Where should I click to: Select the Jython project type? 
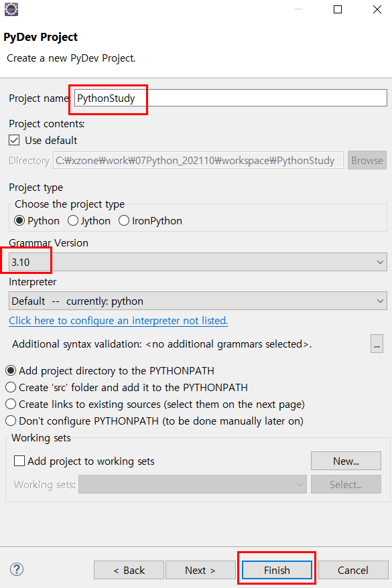[89, 220]
